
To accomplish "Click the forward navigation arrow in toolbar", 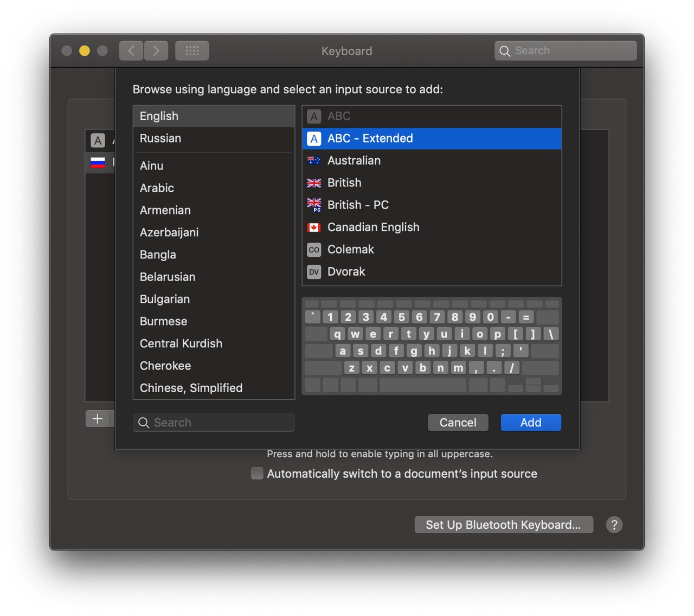I will (156, 51).
